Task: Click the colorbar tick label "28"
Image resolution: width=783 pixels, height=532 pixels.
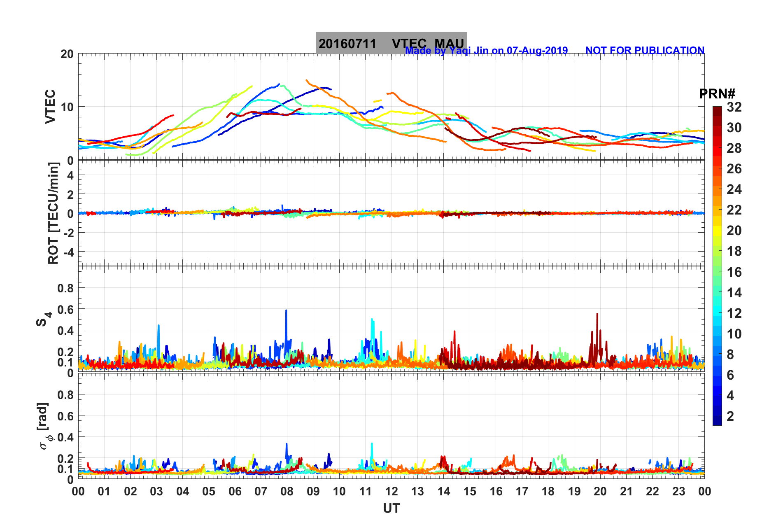Action: (734, 148)
